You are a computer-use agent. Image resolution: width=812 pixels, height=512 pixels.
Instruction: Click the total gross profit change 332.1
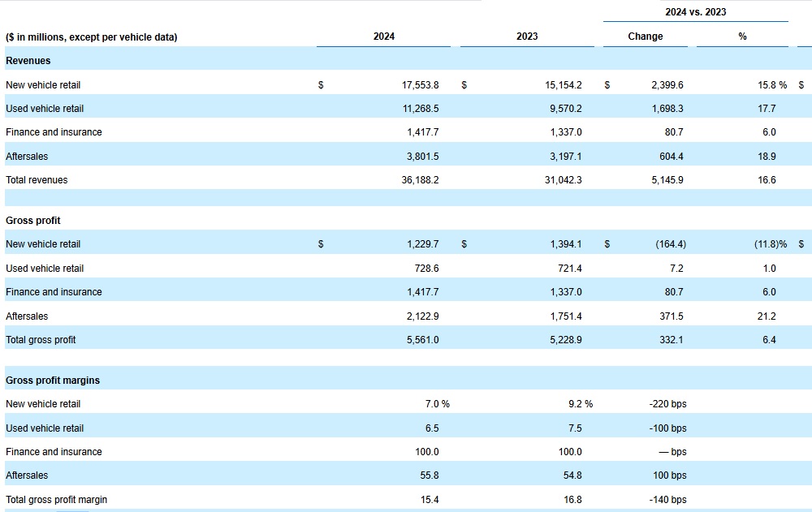click(x=672, y=340)
